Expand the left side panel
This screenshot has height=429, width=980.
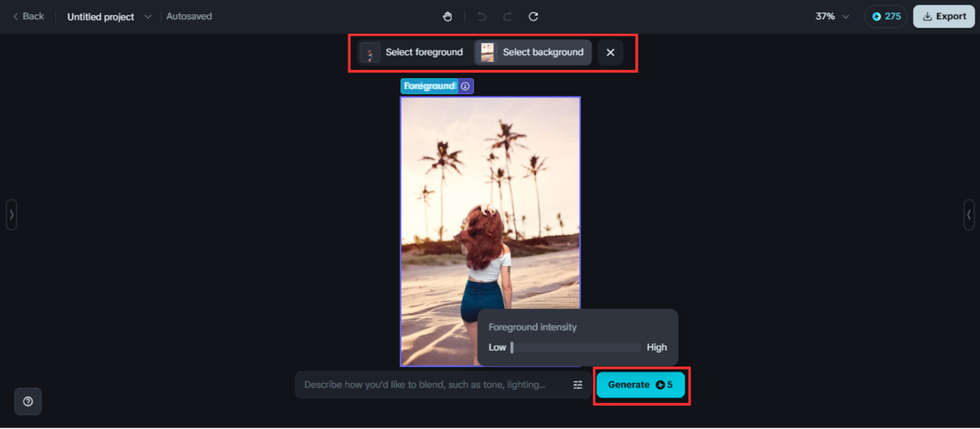(11, 215)
